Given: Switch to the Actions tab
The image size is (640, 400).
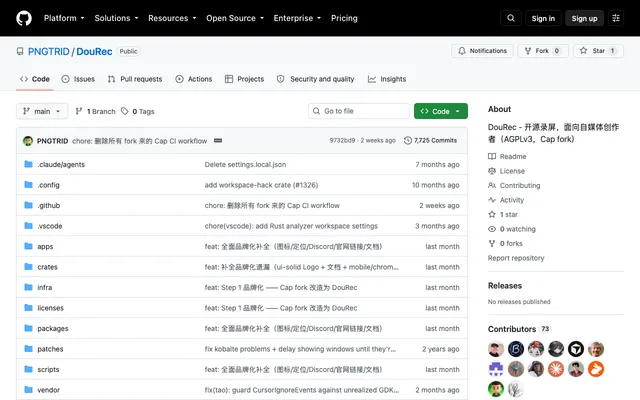Looking at the screenshot, I should pyautogui.click(x=193, y=79).
